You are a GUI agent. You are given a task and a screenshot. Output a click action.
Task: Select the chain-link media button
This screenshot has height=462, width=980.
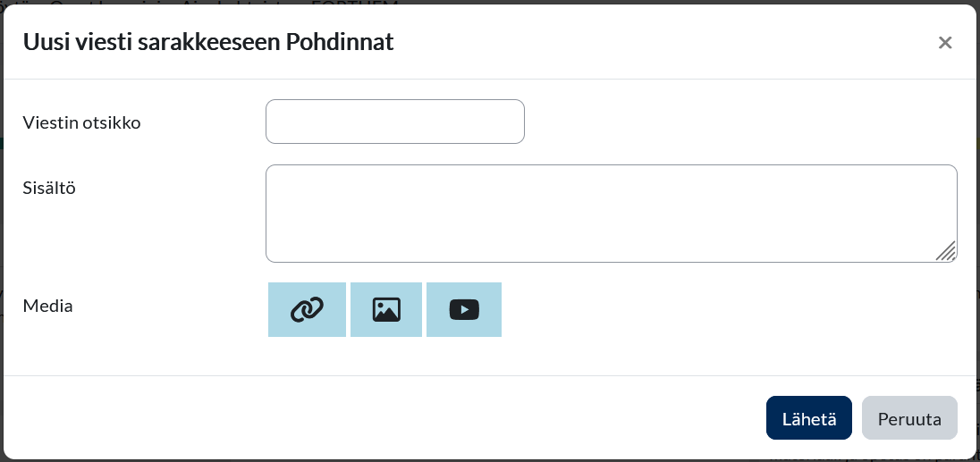[x=307, y=310]
